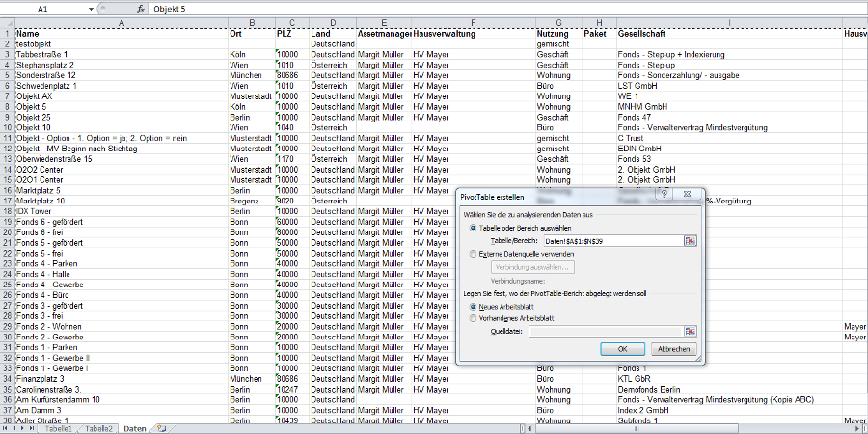Click the Name header cell
Image resolution: width=868 pixels, height=434 pixels.
(x=122, y=34)
